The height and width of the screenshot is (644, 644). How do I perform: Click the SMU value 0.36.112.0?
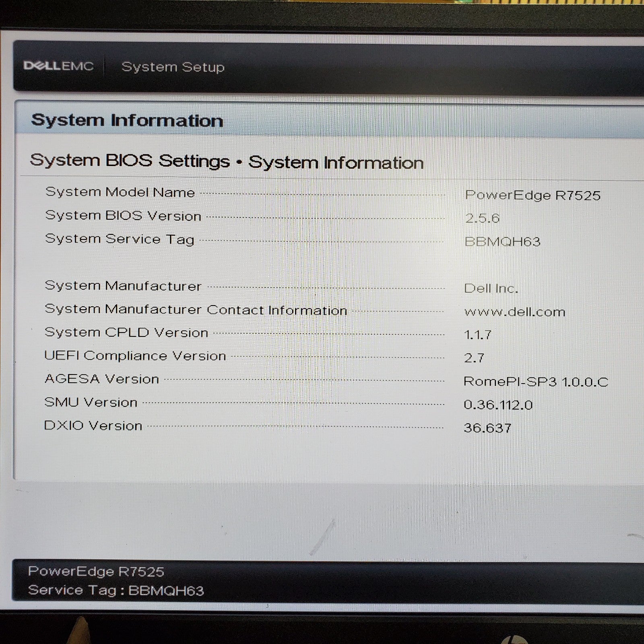click(498, 405)
